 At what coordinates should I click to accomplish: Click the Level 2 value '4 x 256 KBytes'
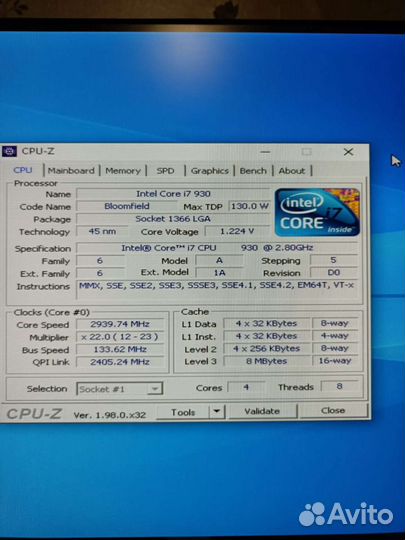[x=266, y=349]
